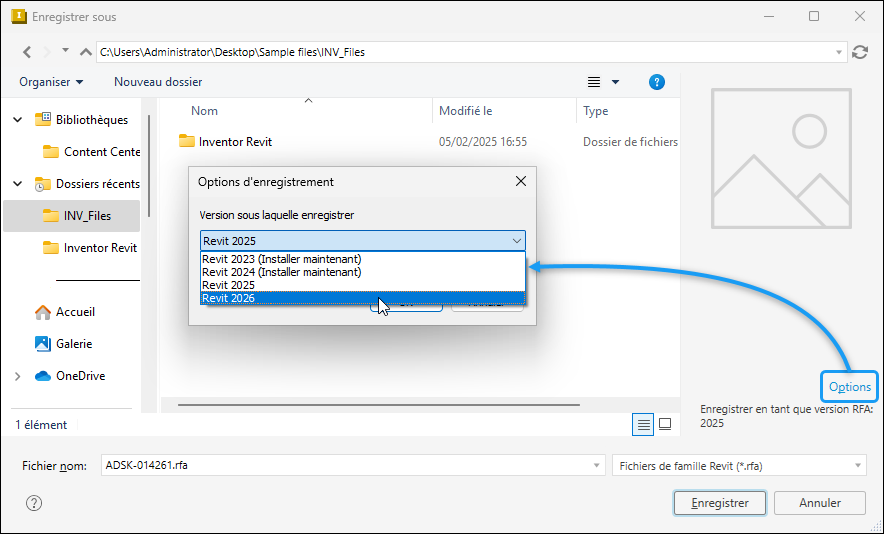Go back with the left arrow button

[x=26, y=52]
